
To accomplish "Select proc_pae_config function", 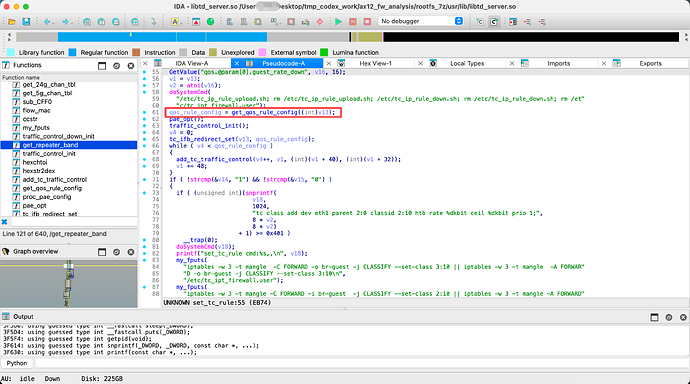I will coord(47,197).
